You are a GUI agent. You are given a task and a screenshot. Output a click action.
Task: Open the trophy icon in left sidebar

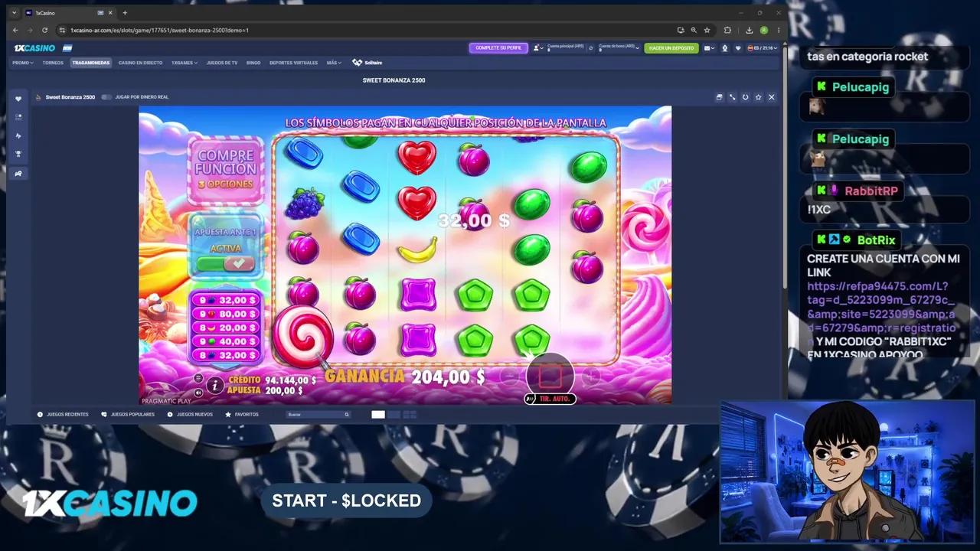coord(18,154)
